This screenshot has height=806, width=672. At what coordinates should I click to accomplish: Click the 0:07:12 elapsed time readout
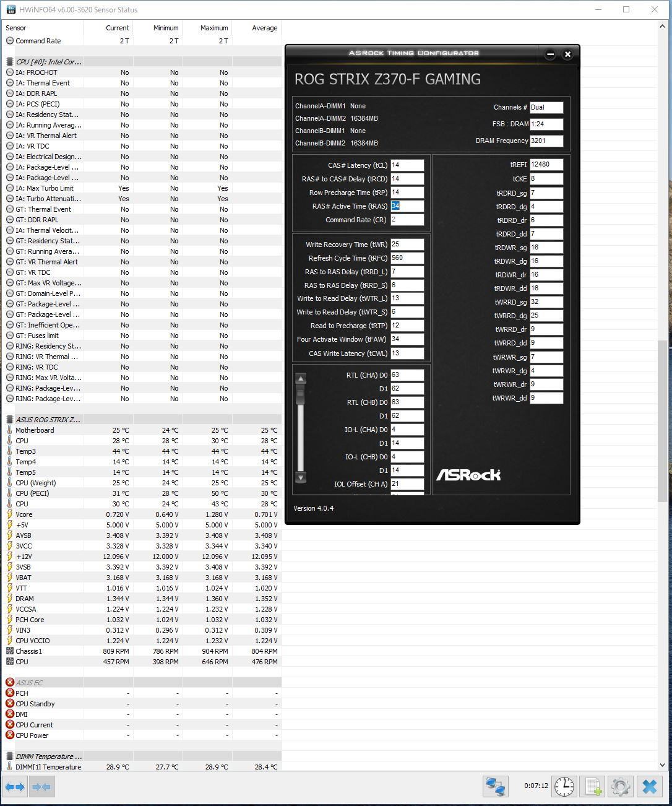pos(536,786)
